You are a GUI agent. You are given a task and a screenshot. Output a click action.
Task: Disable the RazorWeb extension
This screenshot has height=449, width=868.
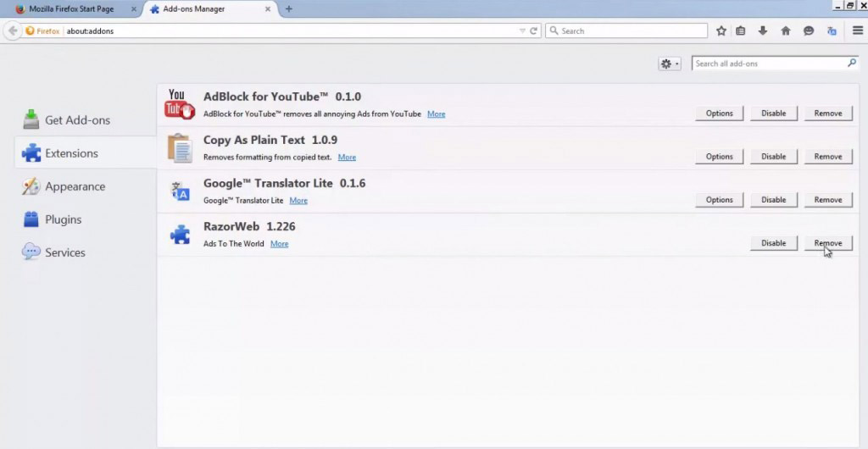point(773,243)
